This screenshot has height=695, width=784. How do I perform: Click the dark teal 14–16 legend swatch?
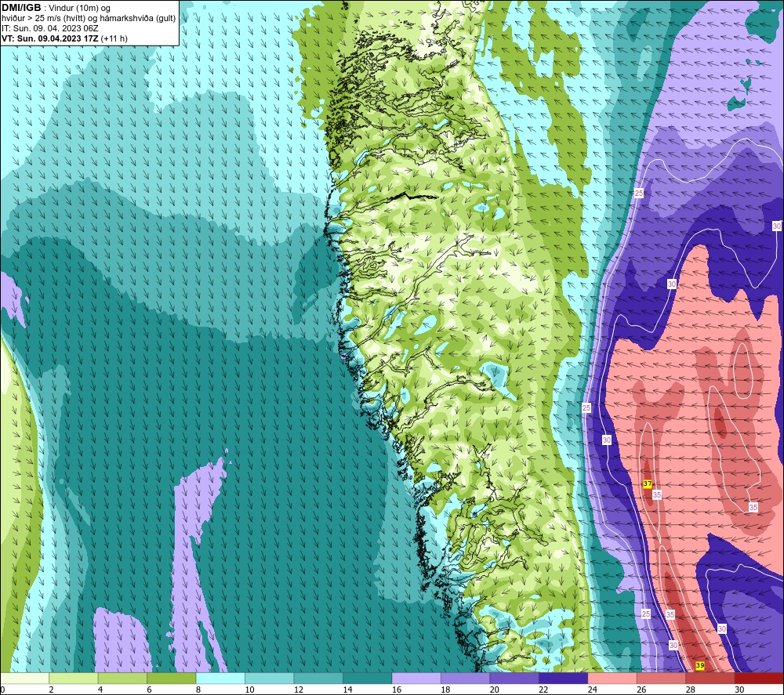(x=368, y=679)
